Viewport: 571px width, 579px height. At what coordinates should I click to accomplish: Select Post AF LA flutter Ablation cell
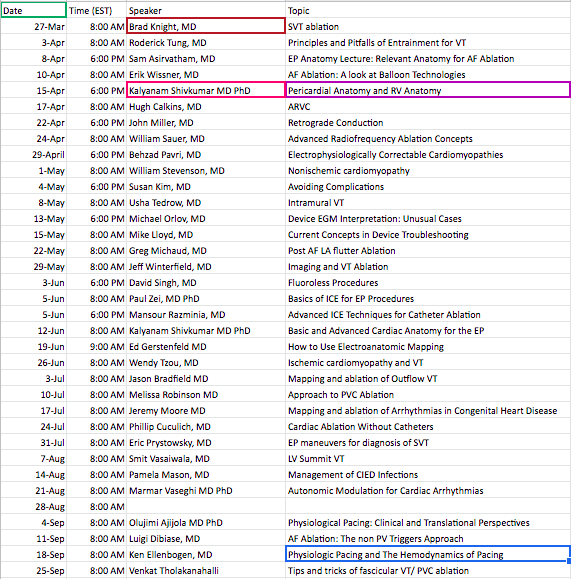pos(428,250)
